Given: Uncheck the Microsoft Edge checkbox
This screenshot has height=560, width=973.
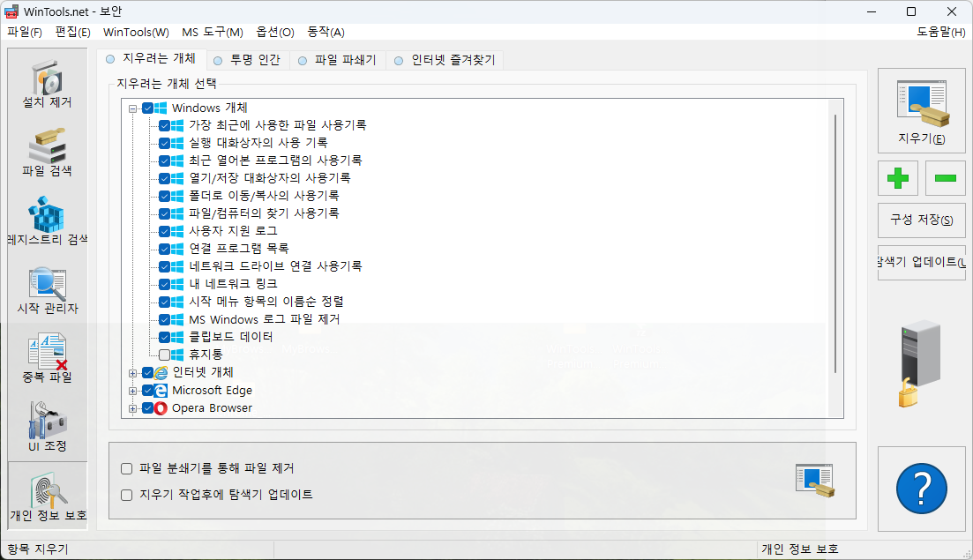Looking at the screenshot, I should point(147,390).
